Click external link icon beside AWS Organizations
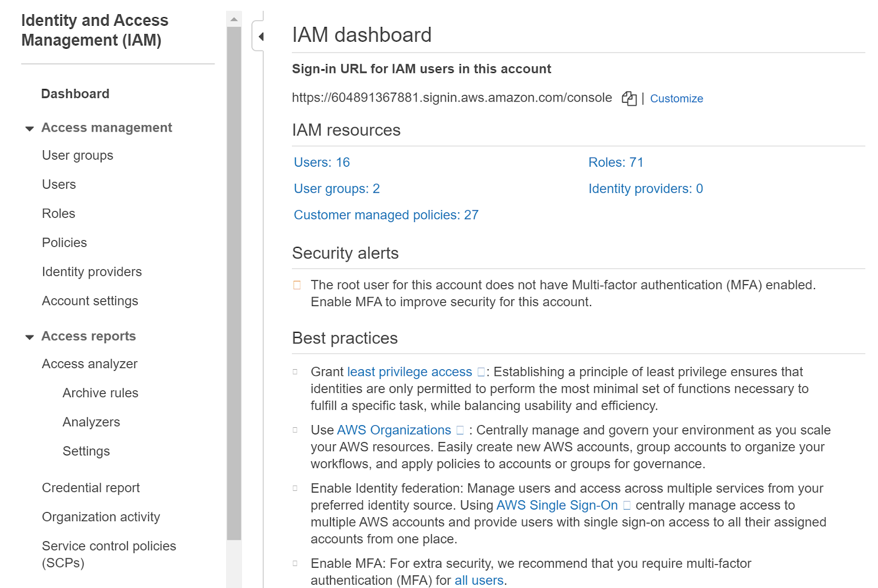Viewport: 878px width, 588px height. [x=460, y=430]
